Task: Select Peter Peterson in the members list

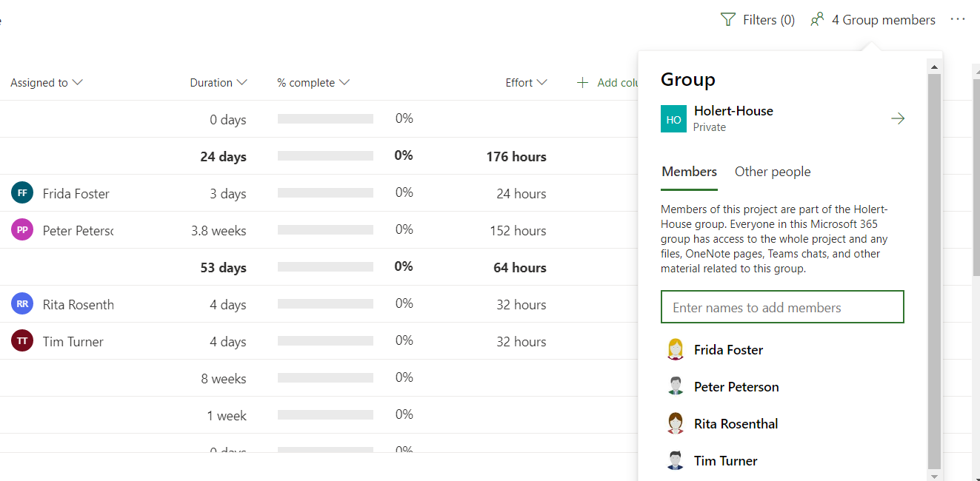Action: click(736, 387)
